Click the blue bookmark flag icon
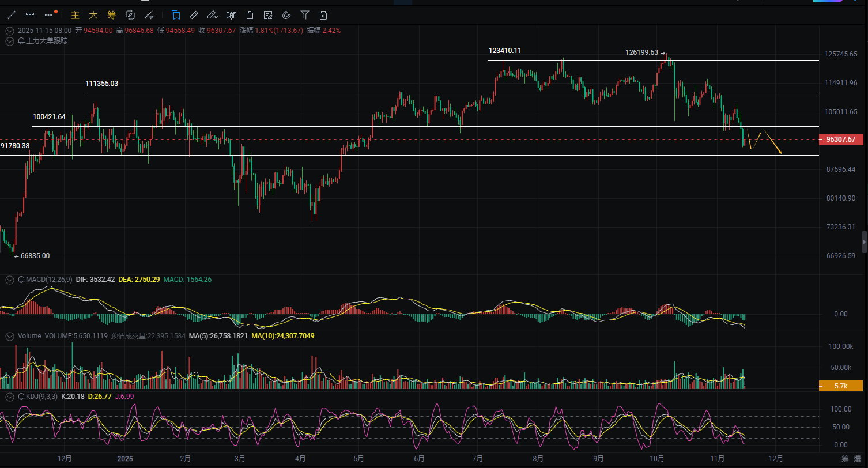Screen dimensions: 868x468 coord(176,15)
